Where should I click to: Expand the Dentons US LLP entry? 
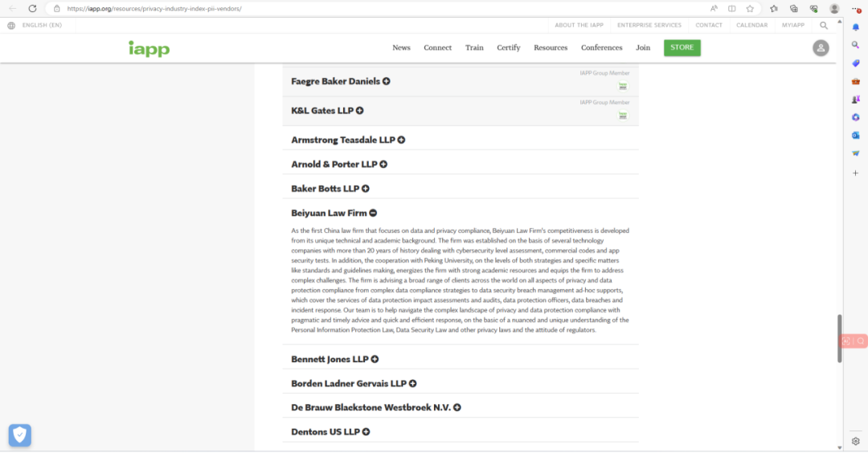366,432
